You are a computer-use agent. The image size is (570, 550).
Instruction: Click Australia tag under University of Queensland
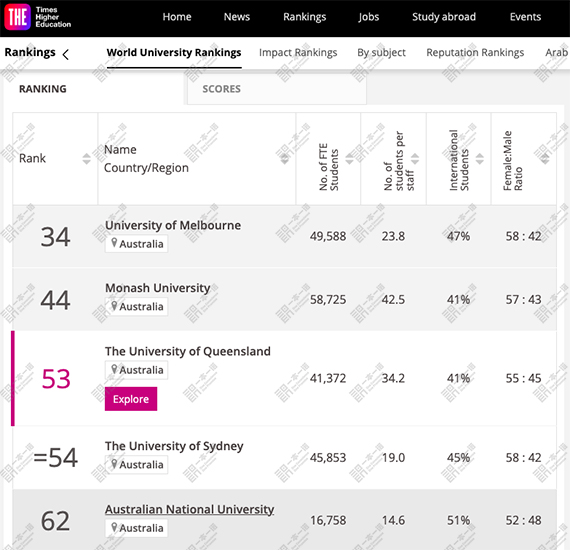137,370
